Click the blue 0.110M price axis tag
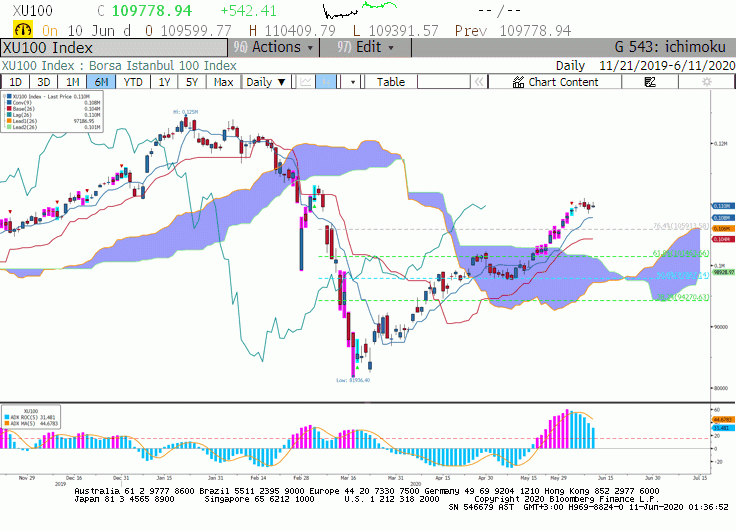The height and width of the screenshot is (530, 736). pos(723,206)
